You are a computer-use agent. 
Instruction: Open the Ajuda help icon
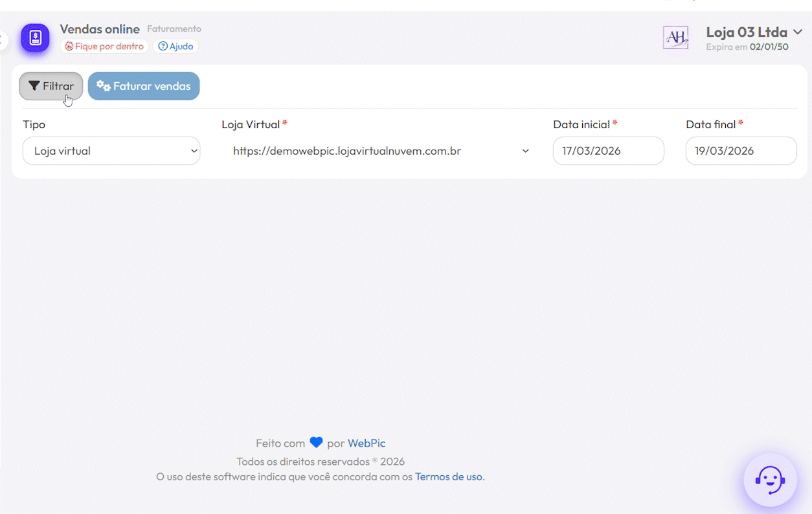(161, 46)
